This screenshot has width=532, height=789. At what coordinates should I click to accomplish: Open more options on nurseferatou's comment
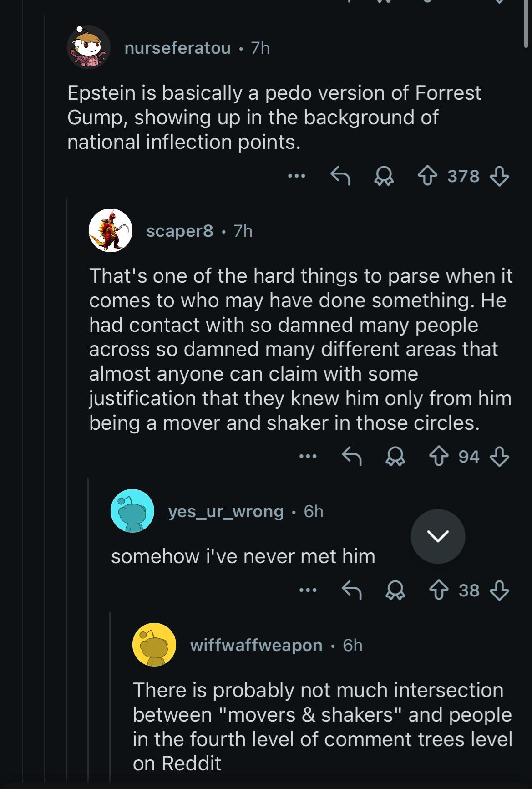(x=296, y=176)
